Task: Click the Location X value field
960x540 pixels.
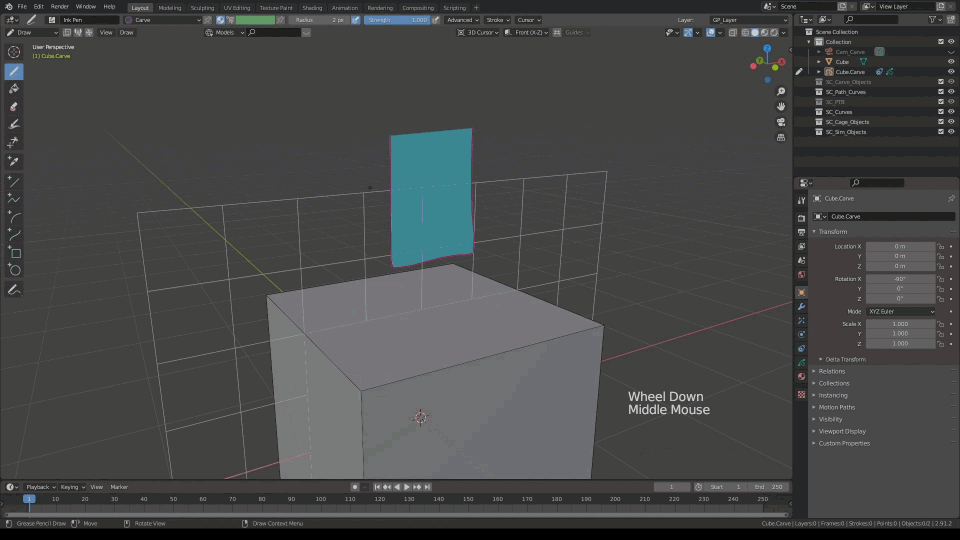Action: 900,246
